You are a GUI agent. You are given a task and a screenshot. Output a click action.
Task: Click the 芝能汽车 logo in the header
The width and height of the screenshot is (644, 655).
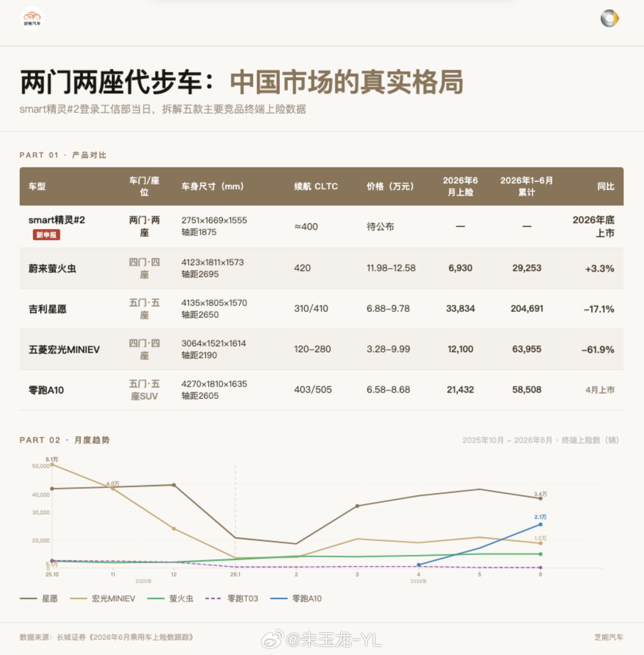pyautogui.click(x=32, y=18)
